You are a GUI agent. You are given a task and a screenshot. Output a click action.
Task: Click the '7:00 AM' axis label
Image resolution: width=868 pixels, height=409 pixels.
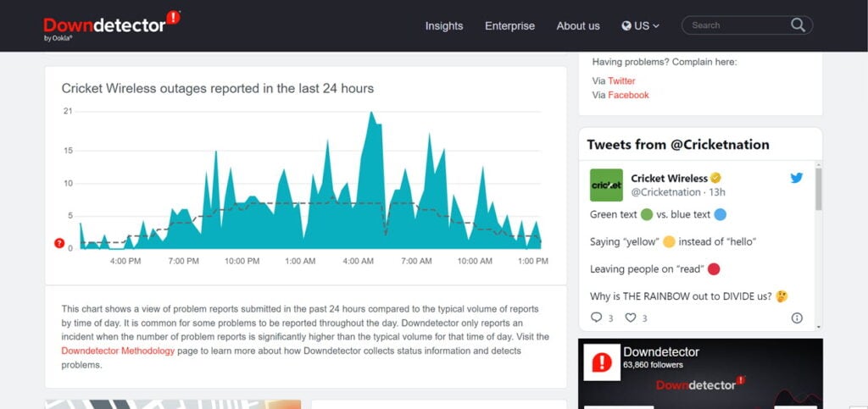click(x=416, y=261)
